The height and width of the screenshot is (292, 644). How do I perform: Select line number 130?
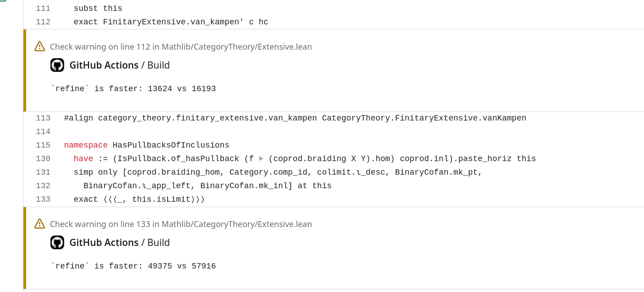coord(43,159)
